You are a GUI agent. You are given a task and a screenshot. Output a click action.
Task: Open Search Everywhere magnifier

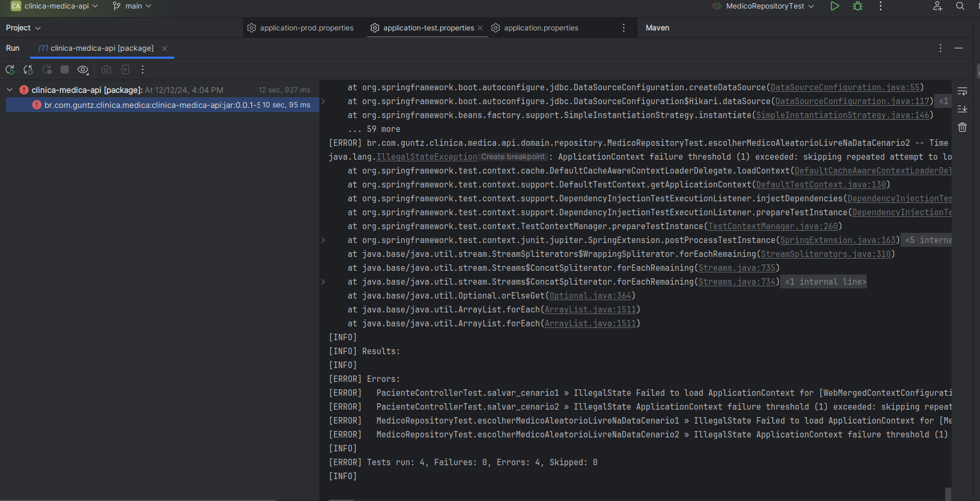(960, 6)
